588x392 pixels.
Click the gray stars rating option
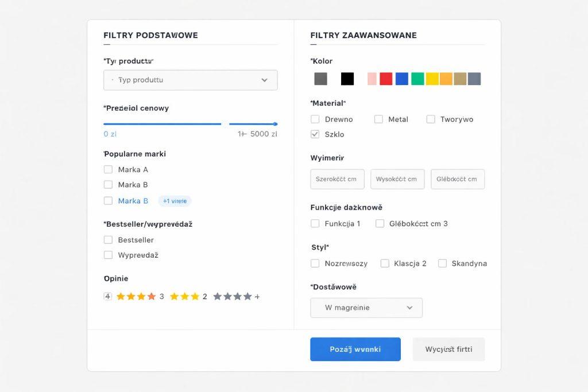233,297
